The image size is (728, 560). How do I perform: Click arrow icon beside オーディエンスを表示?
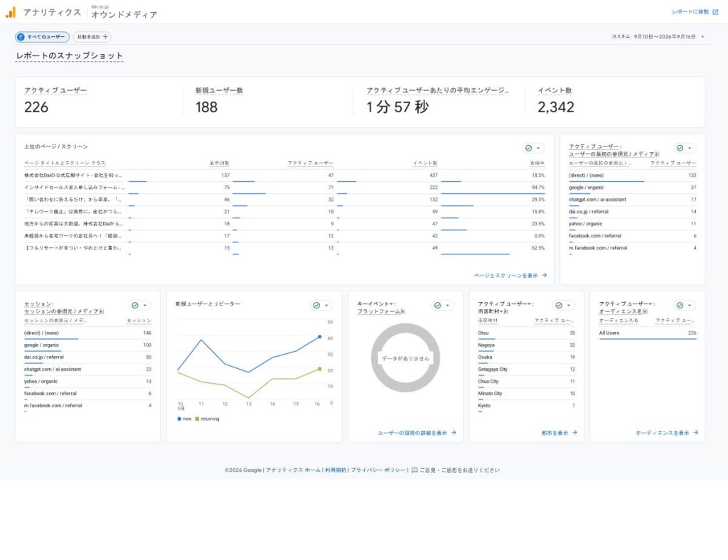[x=695, y=432]
